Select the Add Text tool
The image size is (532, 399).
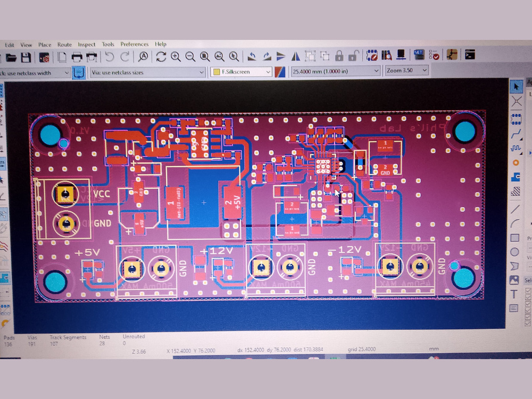pyautogui.click(x=515, y=294)
